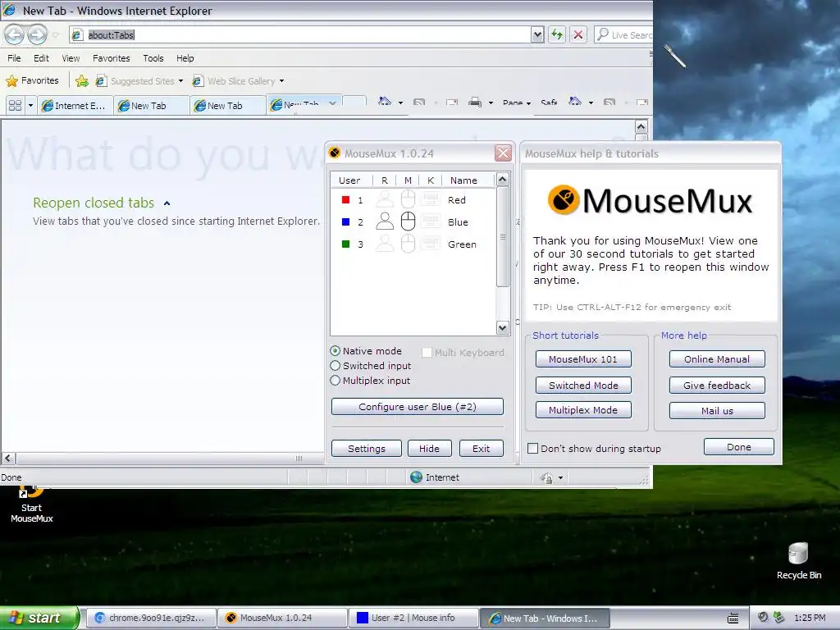Click the on-screen keyboard icon in the taskbar
Image resolution: width=840 pixels, height=630 pixels.
733,618
